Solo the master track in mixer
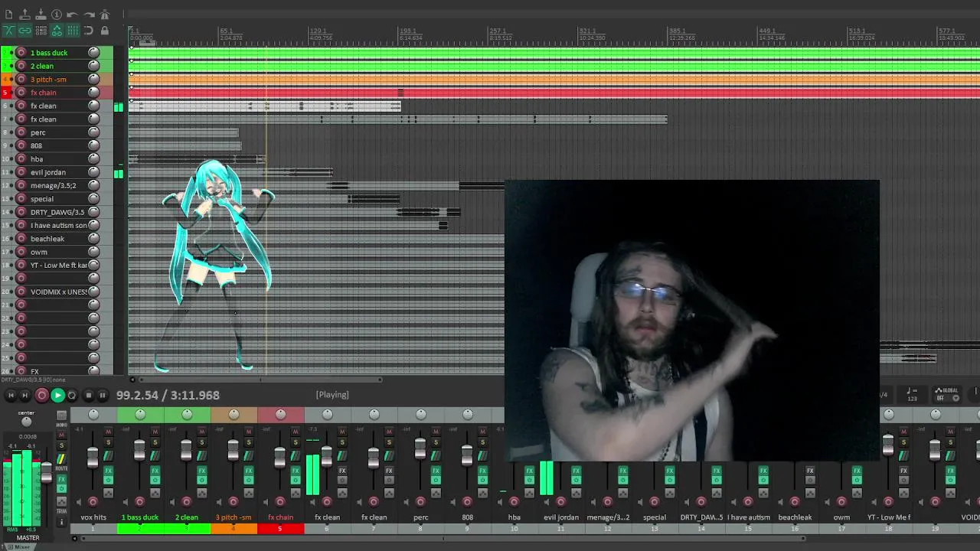This screenshot has width=980, height=551. [x=61, y=445]
